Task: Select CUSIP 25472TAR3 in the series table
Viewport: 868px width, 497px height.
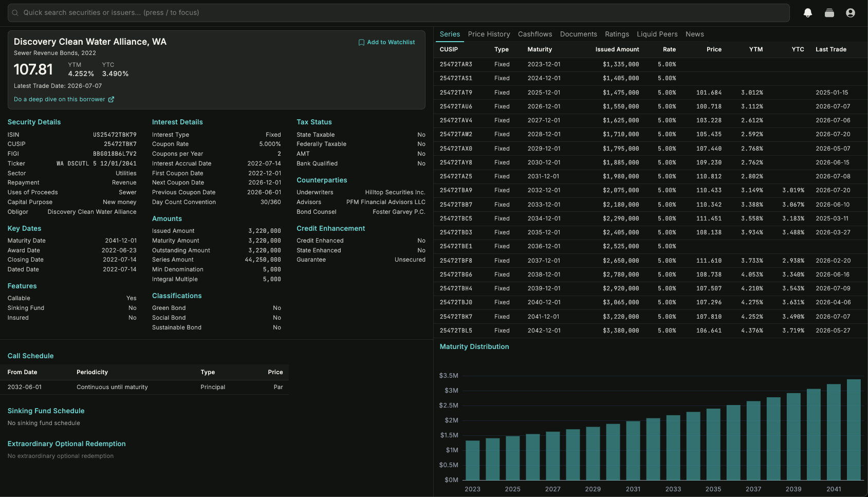Action: [456, 64]
